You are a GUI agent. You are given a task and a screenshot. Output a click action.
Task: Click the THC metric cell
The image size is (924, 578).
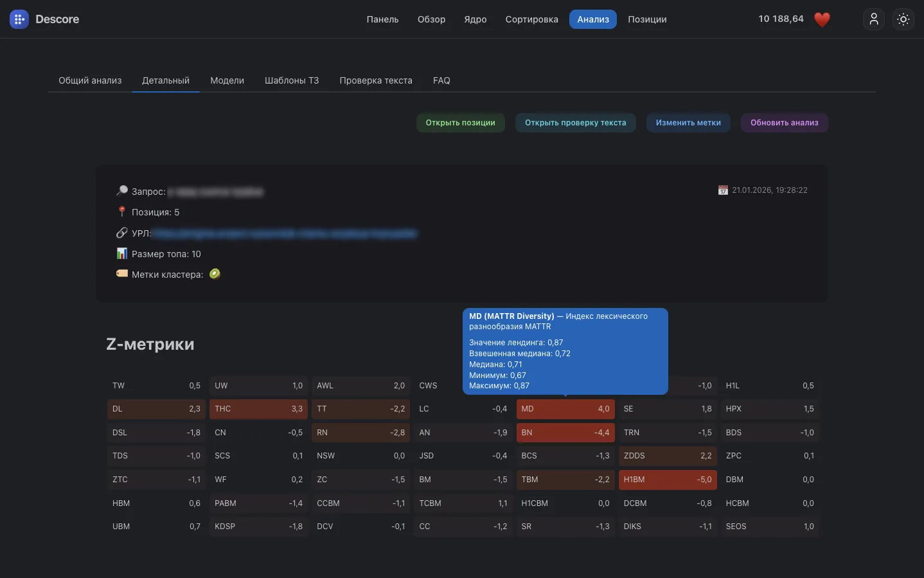click(x=258, y=409)
